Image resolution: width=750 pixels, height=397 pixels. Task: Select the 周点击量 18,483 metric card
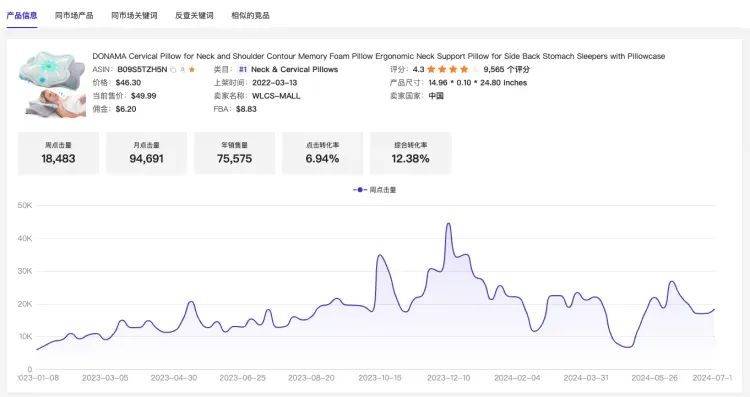pyautogui.click(x=58, y=153)
